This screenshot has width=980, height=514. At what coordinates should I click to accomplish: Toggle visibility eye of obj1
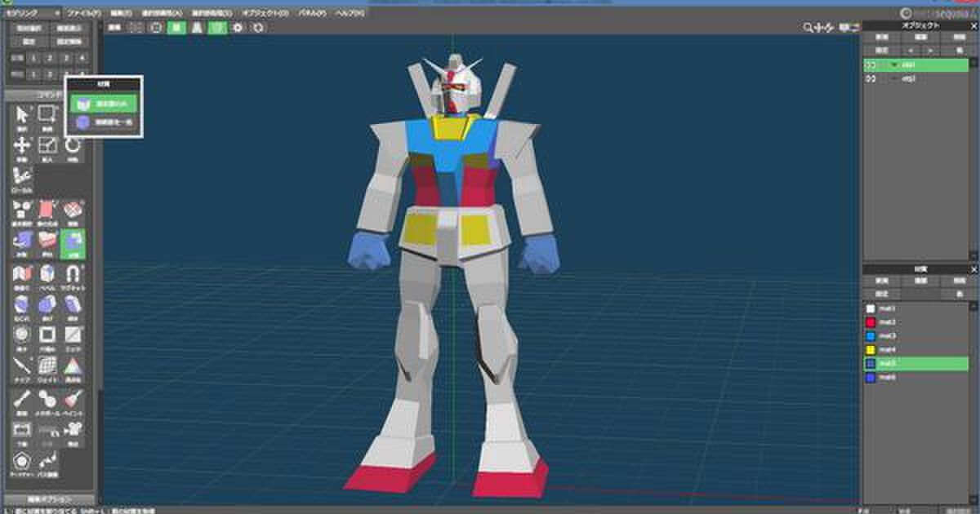tap(871, 64)
